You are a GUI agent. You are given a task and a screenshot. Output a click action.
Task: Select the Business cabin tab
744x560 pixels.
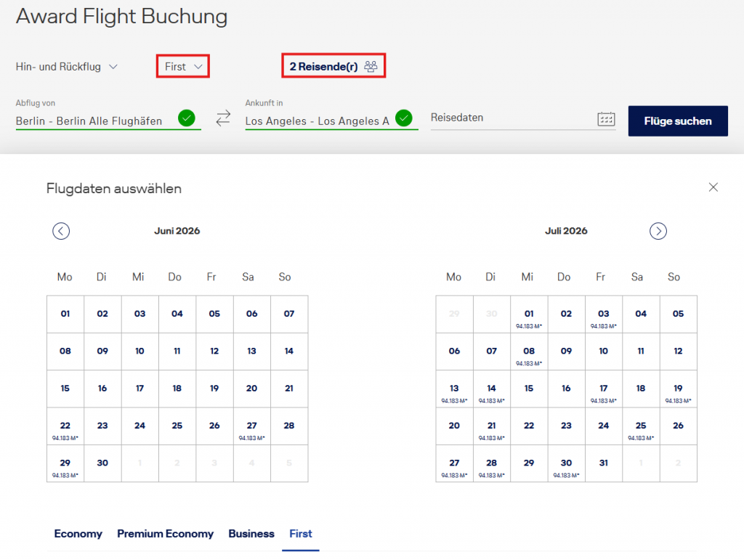click(251, 534)
